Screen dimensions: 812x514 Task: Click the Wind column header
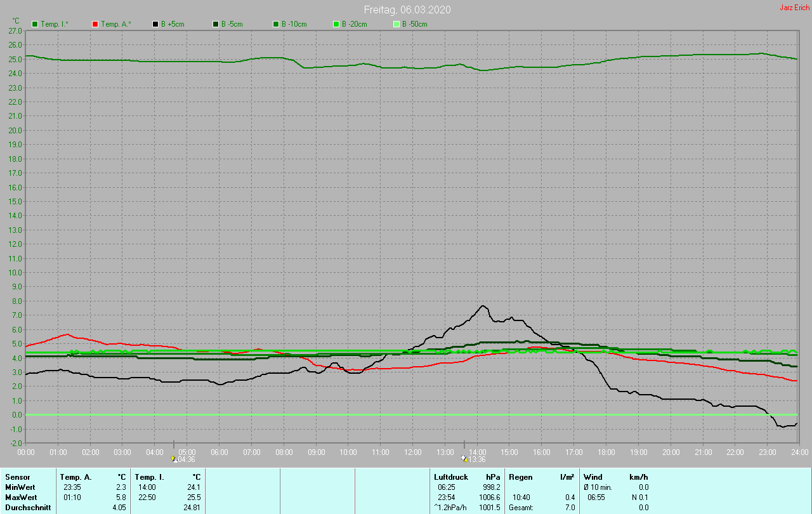pyautogui.click(x=593, y=477)
